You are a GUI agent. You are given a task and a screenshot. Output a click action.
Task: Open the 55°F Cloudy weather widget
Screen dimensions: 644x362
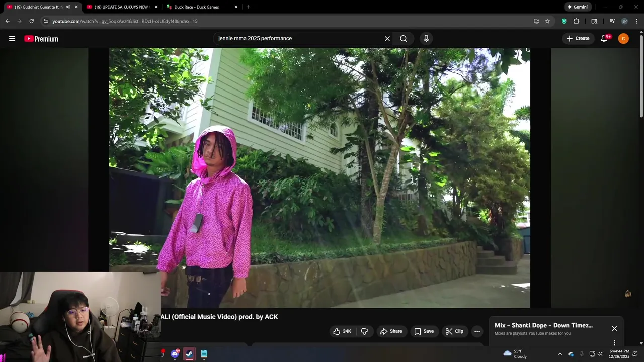(x=515, y=354)
